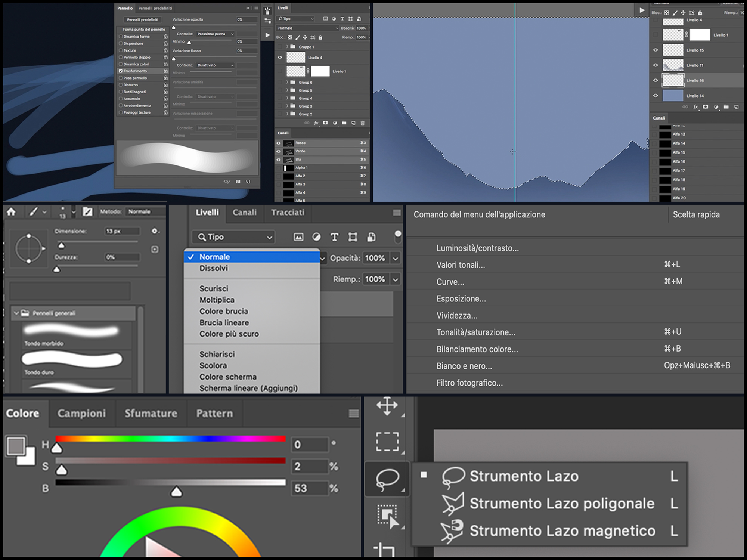Click the smart object filter icon
747x560 pixels.
pyautogui.click(x=371, y=237)
